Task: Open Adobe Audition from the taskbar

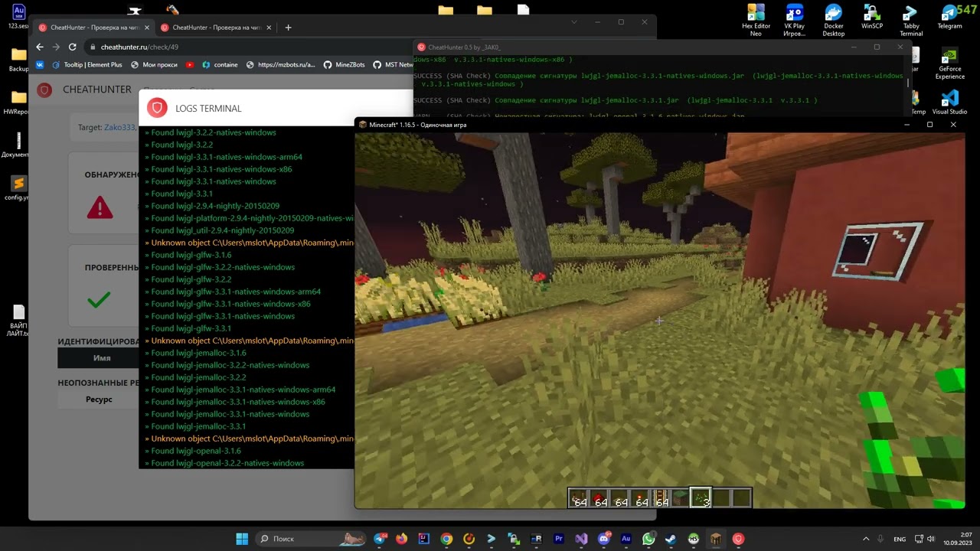Action: [x=626, y=539]
